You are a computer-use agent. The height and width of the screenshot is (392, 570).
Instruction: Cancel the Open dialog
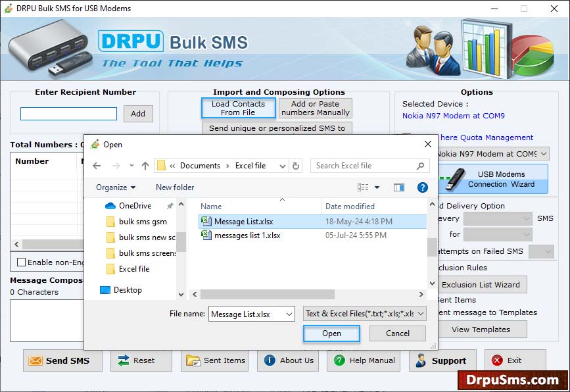(398, 333)
